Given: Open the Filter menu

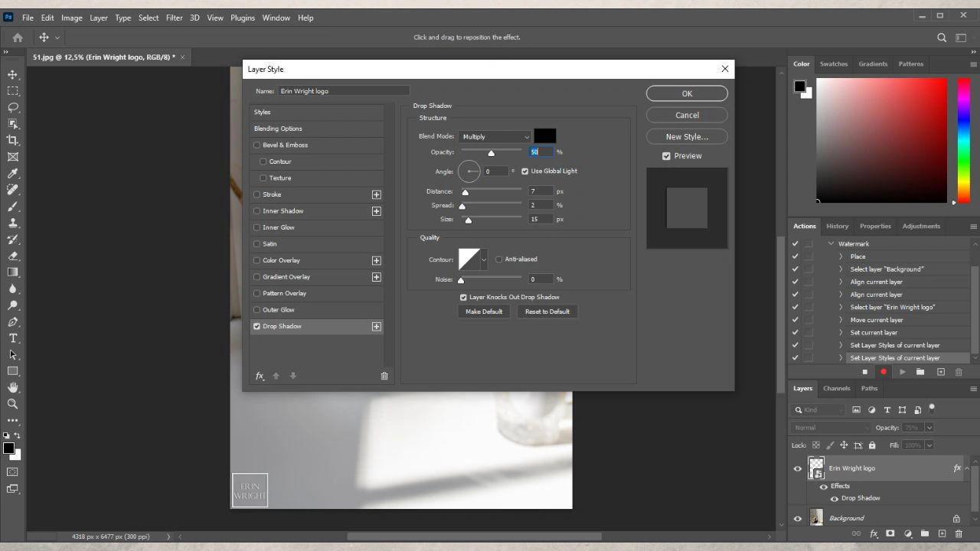Looking at the screenshot, I should click(175, 18).
